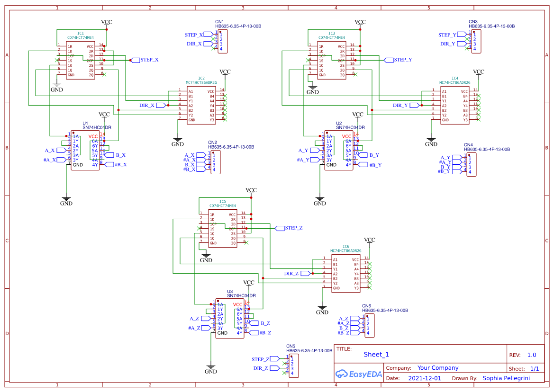Select the A_Z net port at U3

[x=200, y=319]
